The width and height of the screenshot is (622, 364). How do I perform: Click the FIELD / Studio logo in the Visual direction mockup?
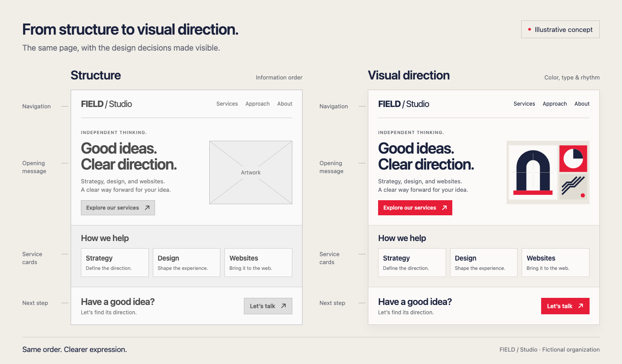click(404, 104)
